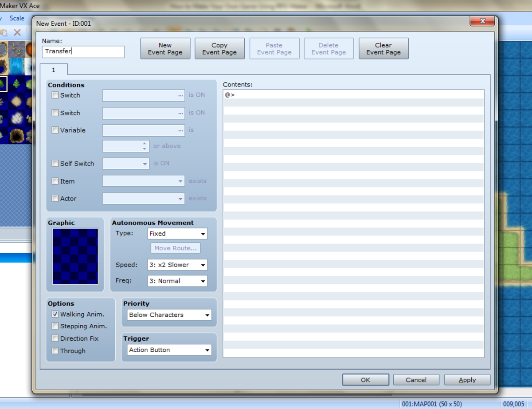
Task: Open the Trigger dropdown showing Action Button
Action: click(169, 350)
